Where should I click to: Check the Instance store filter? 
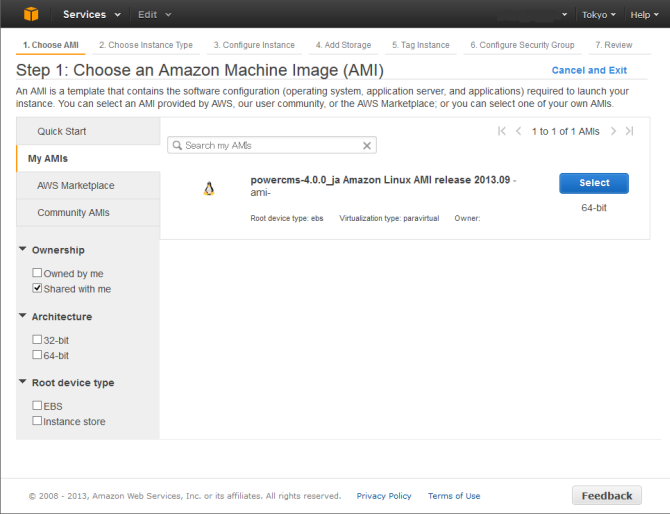pos(37,420)
